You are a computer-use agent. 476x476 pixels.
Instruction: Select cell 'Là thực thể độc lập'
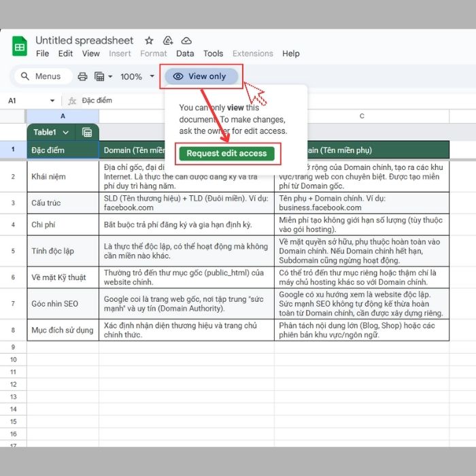(186, 251)
